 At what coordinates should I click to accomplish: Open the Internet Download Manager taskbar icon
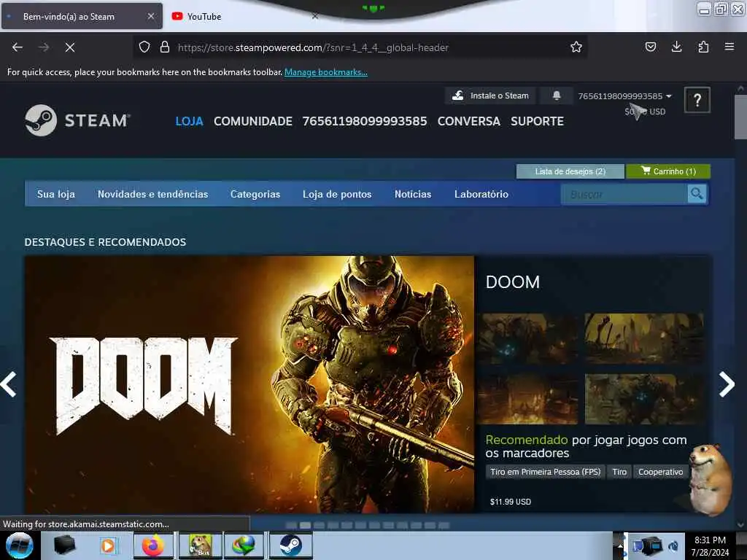pos(243,545)
